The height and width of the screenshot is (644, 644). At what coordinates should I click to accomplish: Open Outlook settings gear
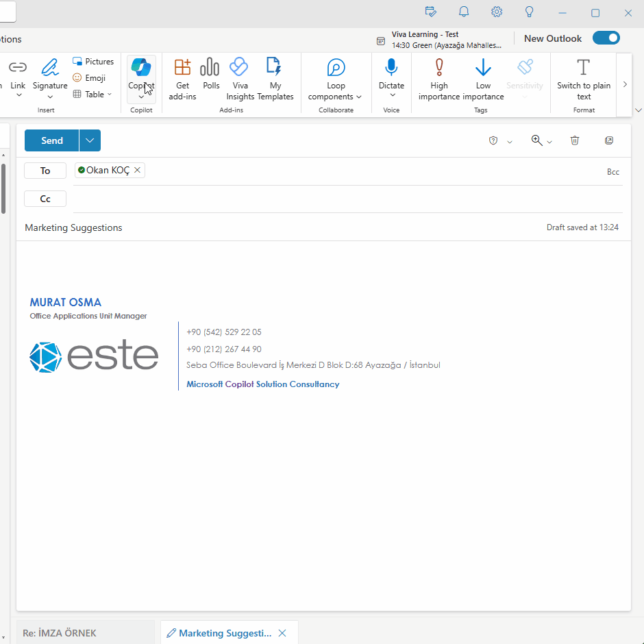coord(497,12)
